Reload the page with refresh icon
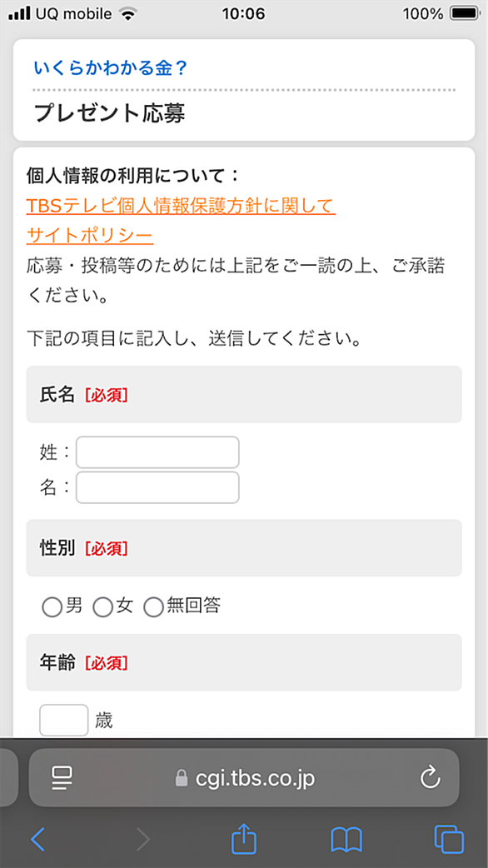Image resolution: width=488 pixels, height=868 pixels. 430,778
